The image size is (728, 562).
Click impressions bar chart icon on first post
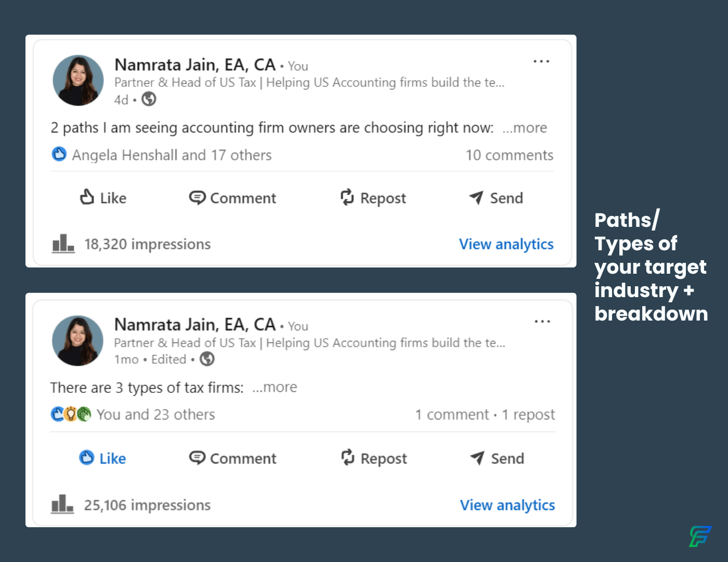pos(63,244)
